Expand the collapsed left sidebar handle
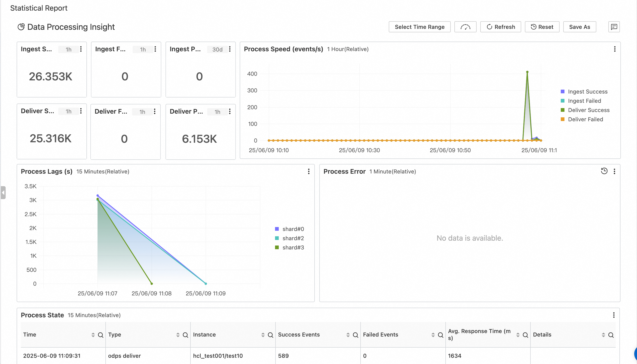 3,192
